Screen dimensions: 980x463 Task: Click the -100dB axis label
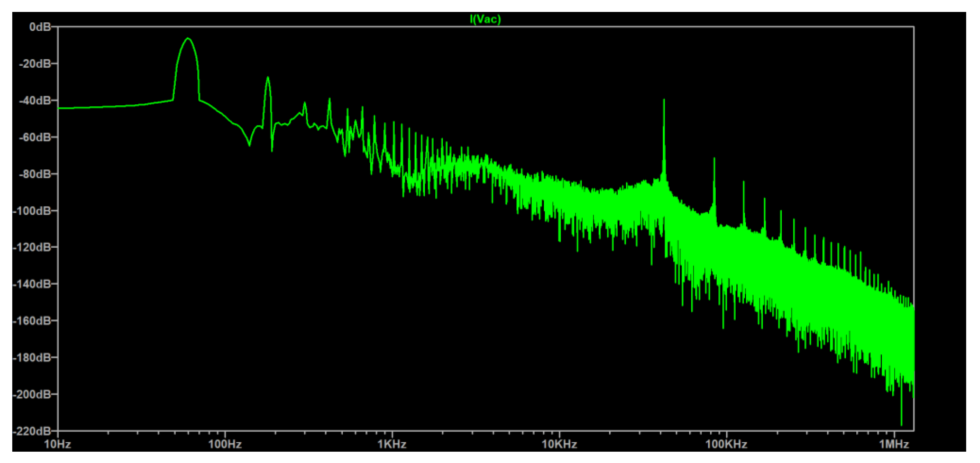pyautogui.click(x=32, y=211)
